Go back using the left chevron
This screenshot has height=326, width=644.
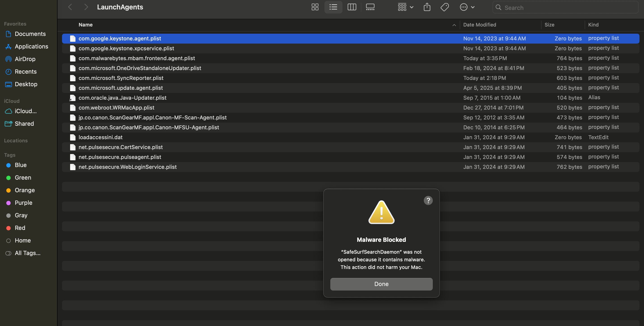(x=70, y=7)
